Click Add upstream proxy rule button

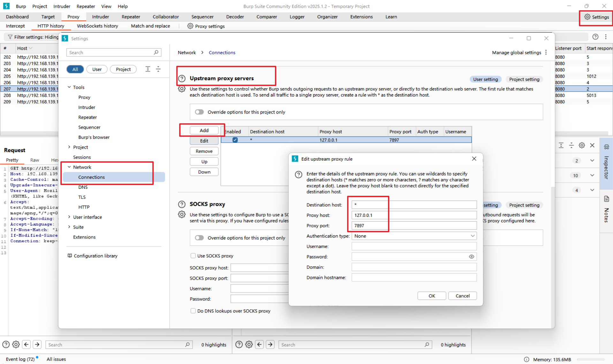click(x=204, y=130)
